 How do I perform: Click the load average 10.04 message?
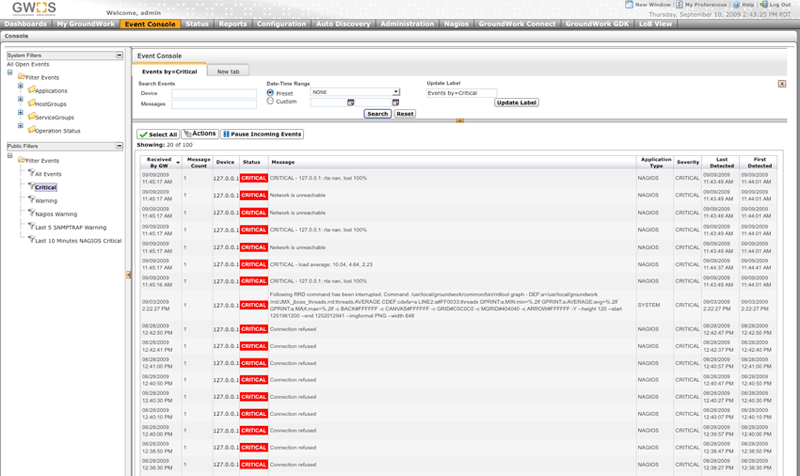point(321,264)
